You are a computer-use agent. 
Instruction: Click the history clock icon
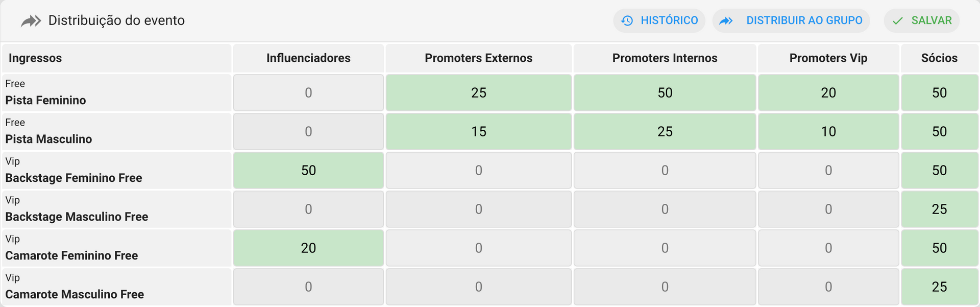point(627,20)
